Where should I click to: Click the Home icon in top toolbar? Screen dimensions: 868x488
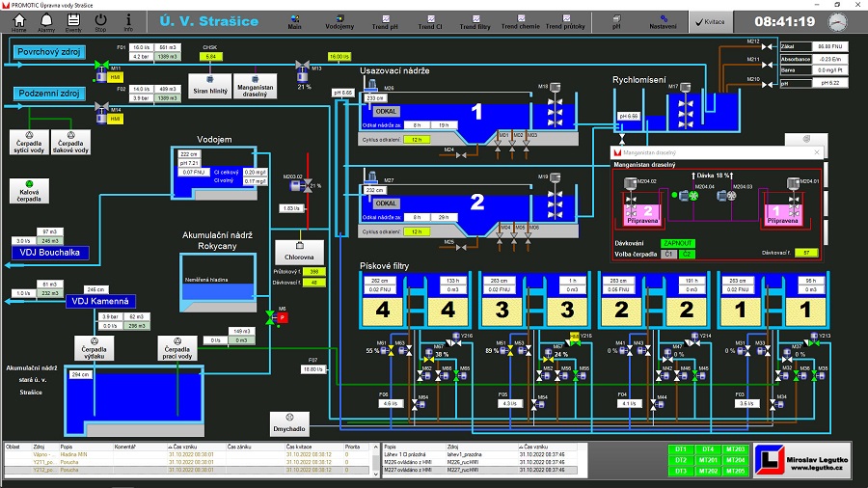pos(19,21)
